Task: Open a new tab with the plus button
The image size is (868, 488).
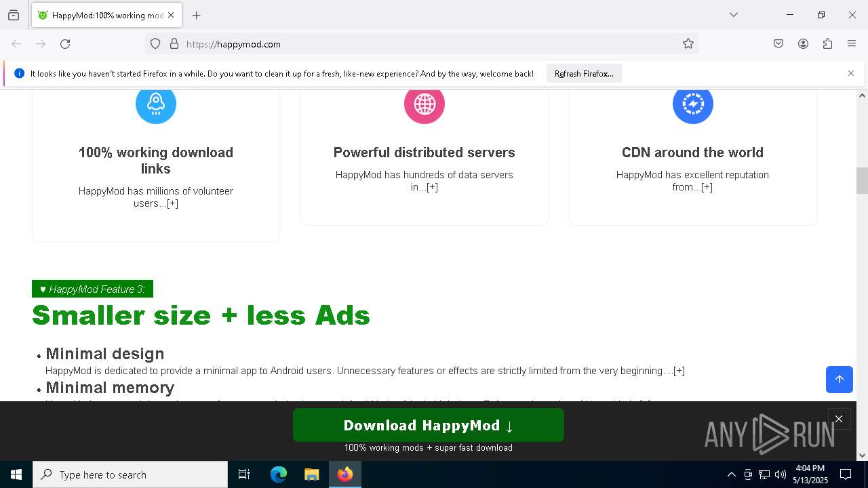Action: click(197, 15)
